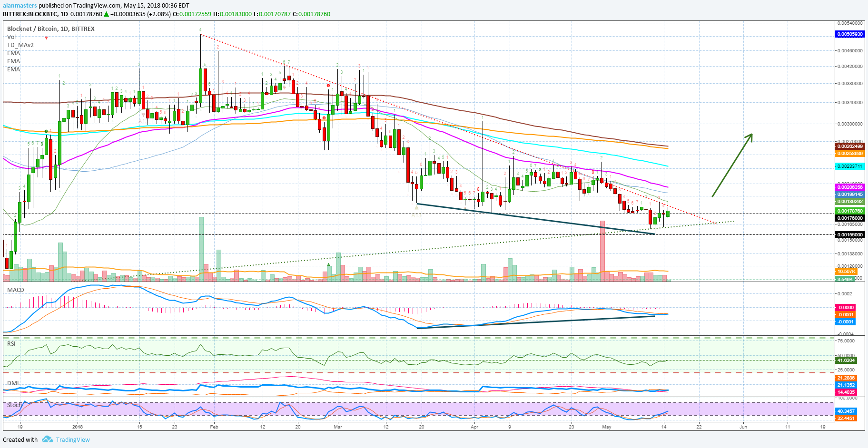Click the MACD panel label
This screenshot has height=448, width=868.
tap(16, 290)
